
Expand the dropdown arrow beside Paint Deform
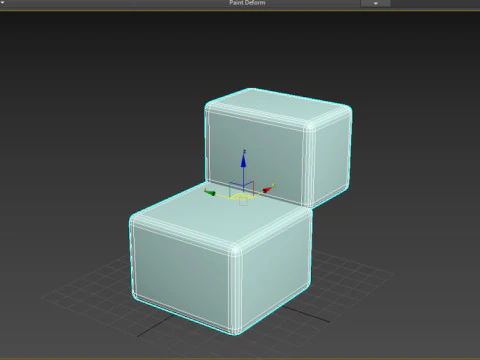[375, 3]
